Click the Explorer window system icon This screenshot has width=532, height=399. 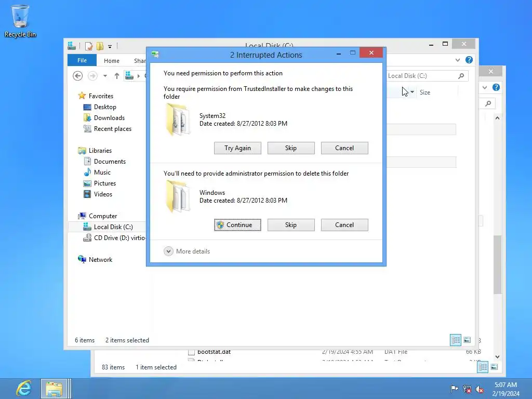tap(72, 46)
